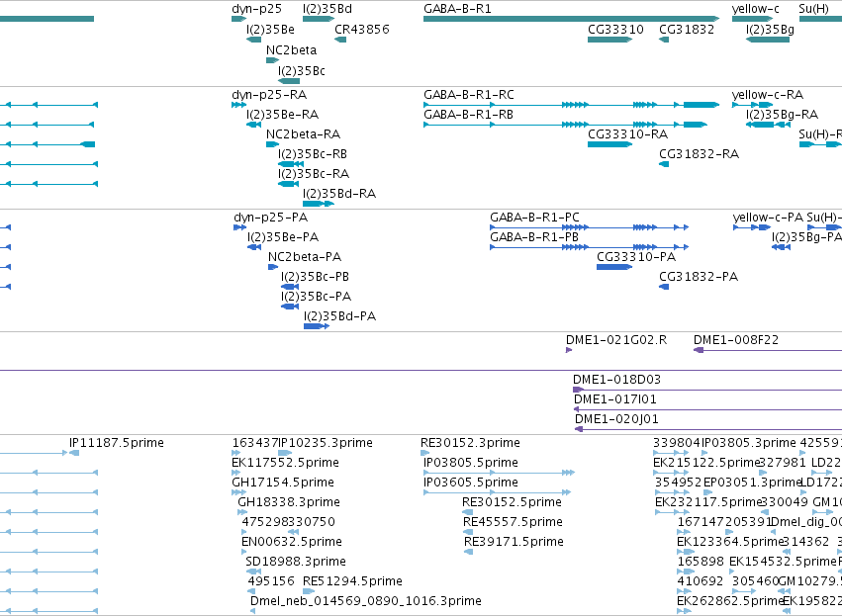This screenshot has height=616, width=842.
Task: Click the l(2)35Be gene label
Action: pos(270,30)
